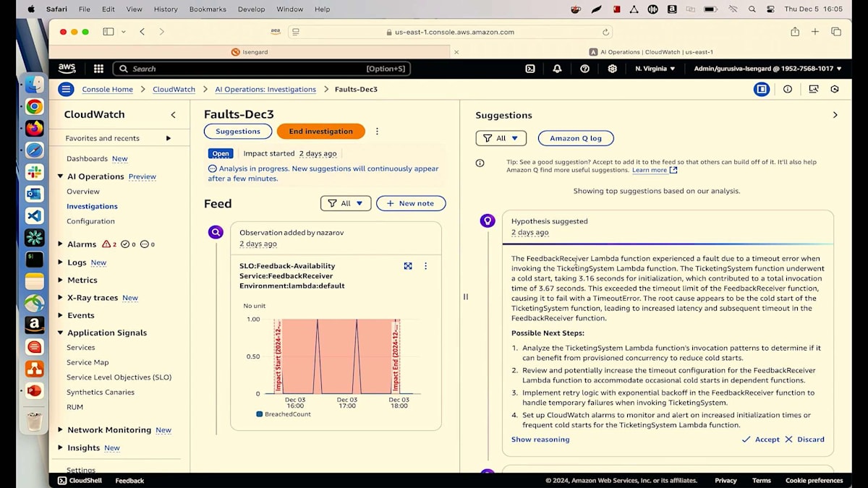Open AI Operations: Investigations breadcrumb
This screenshot has height=488, width=868.
(x=265, y=90)
